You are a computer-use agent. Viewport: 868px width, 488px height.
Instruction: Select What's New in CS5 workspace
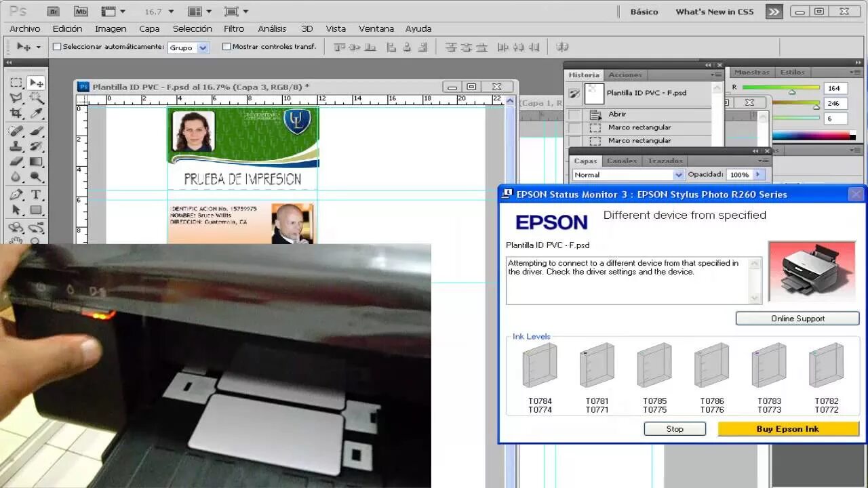click(x=715, y=12)
